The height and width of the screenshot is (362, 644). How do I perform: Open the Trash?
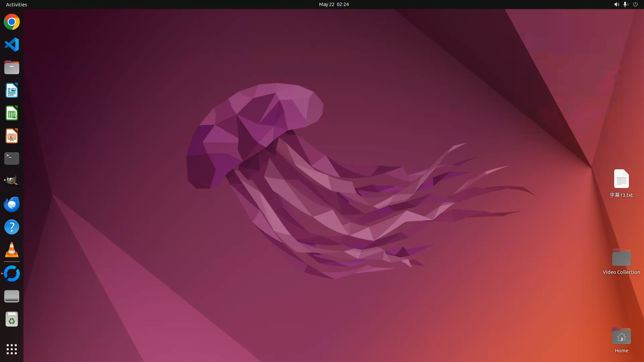(x=12, y=319)
